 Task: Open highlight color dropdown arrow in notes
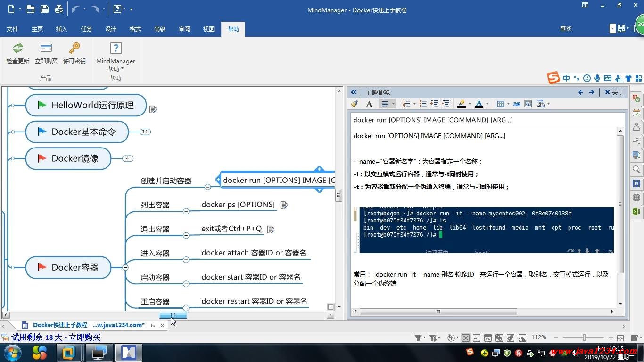tap(469, 104)
